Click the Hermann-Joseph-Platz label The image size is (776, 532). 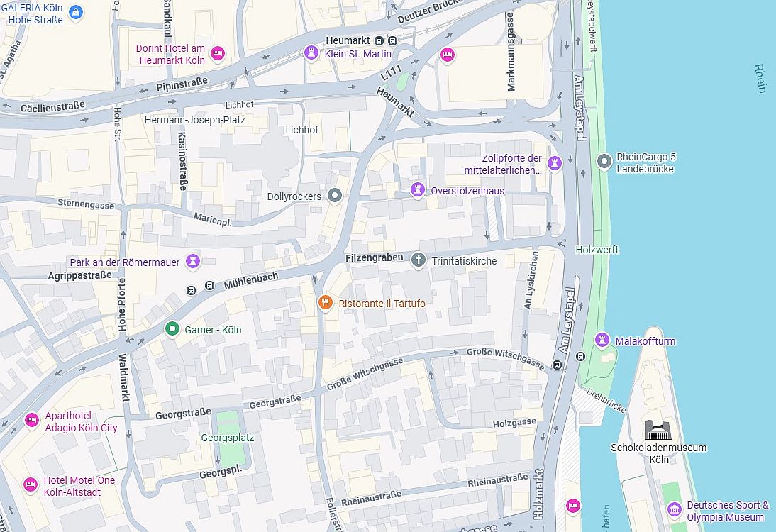pos(194,120)
